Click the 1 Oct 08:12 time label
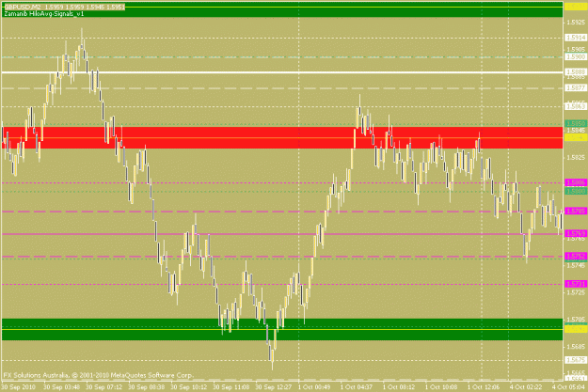 (x=399, y=386)
